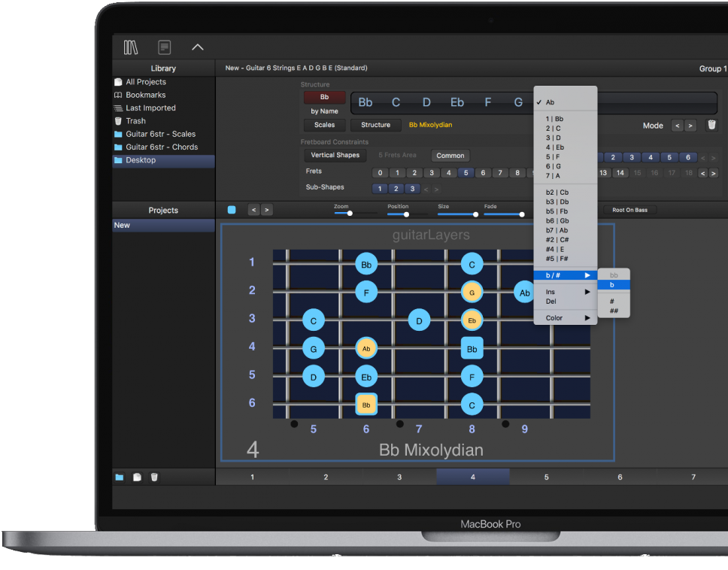728x570 pixels.
Task: Click the document notes icon in toolbar
Action: (x=164, y=47)
